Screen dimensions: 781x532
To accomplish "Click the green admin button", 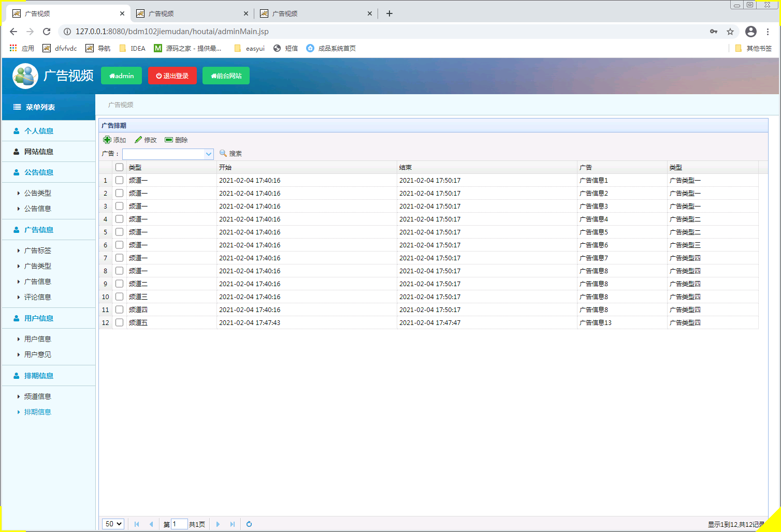I will [121, 76].
